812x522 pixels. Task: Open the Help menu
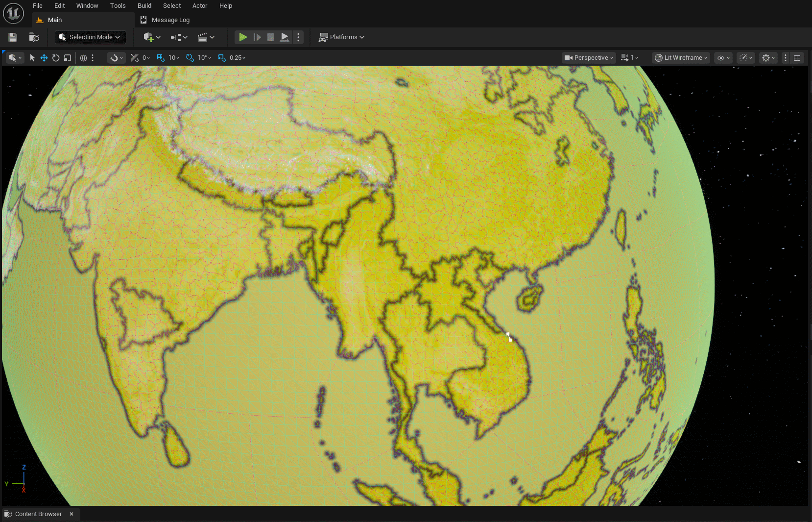tap(226, 6)
